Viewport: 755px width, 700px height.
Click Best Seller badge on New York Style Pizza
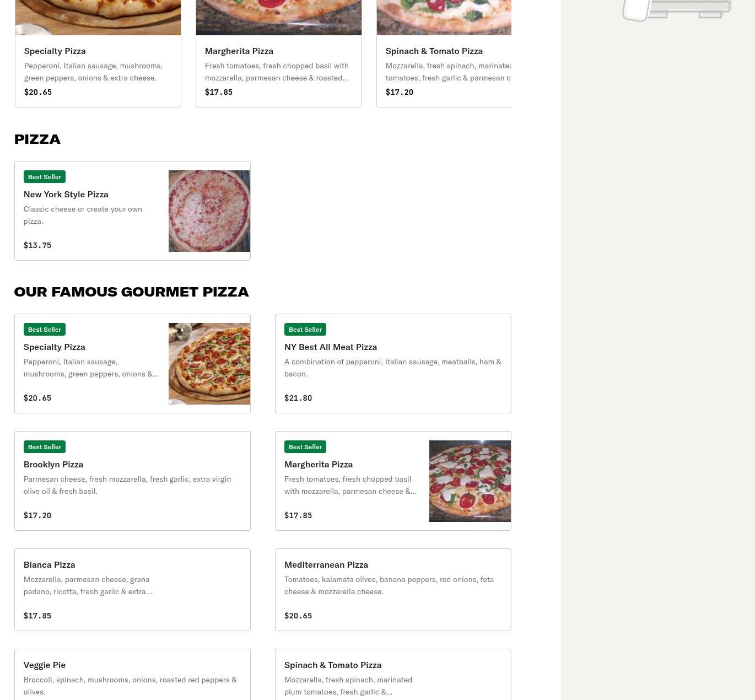tap(45, 177)
